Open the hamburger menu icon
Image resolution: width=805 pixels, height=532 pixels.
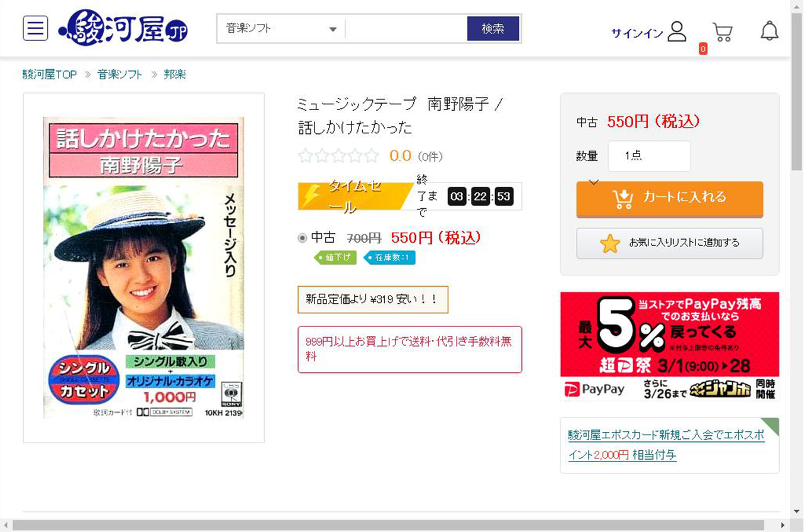[35, 28]
